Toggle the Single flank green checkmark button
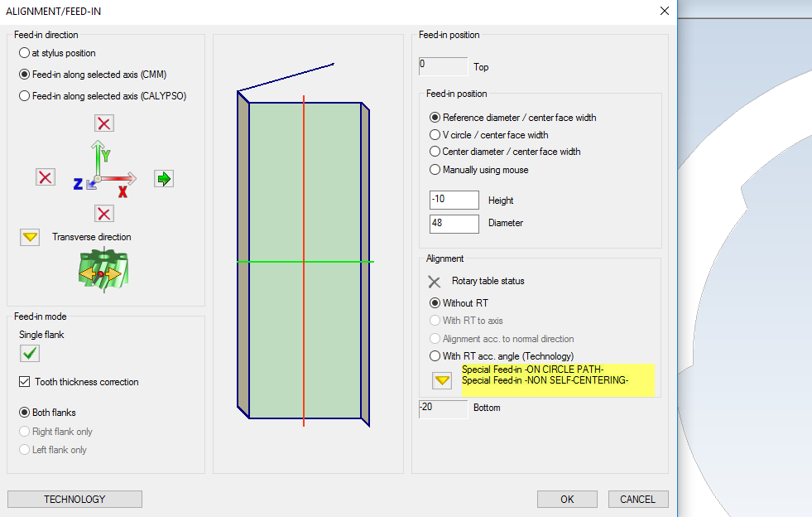The width and height of the screenshot is (812, 517). tap(30, 354)
